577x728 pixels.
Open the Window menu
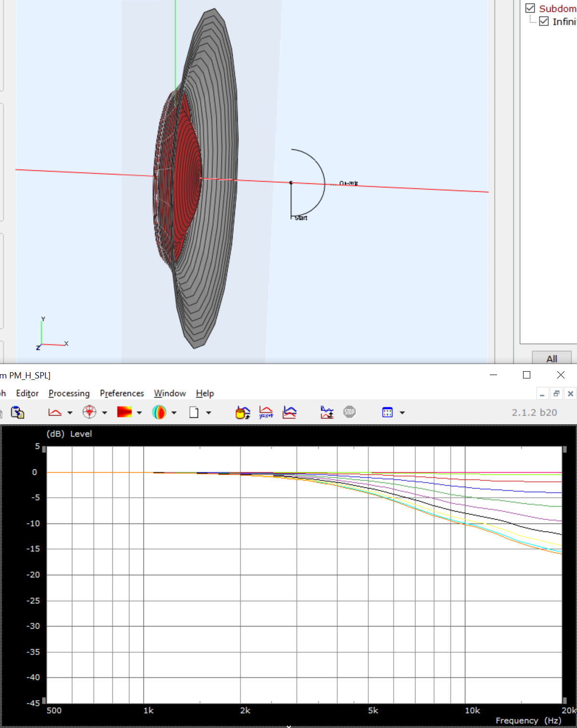coord(170,393)
